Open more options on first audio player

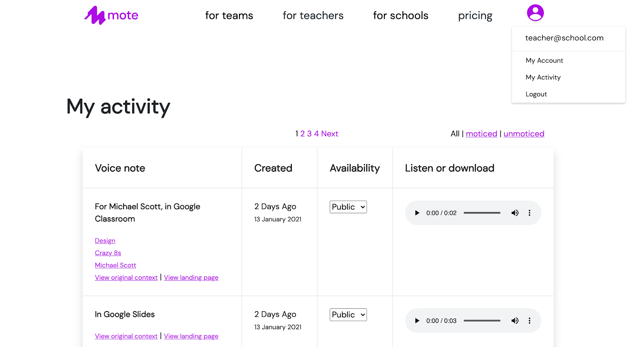[529, 213]
